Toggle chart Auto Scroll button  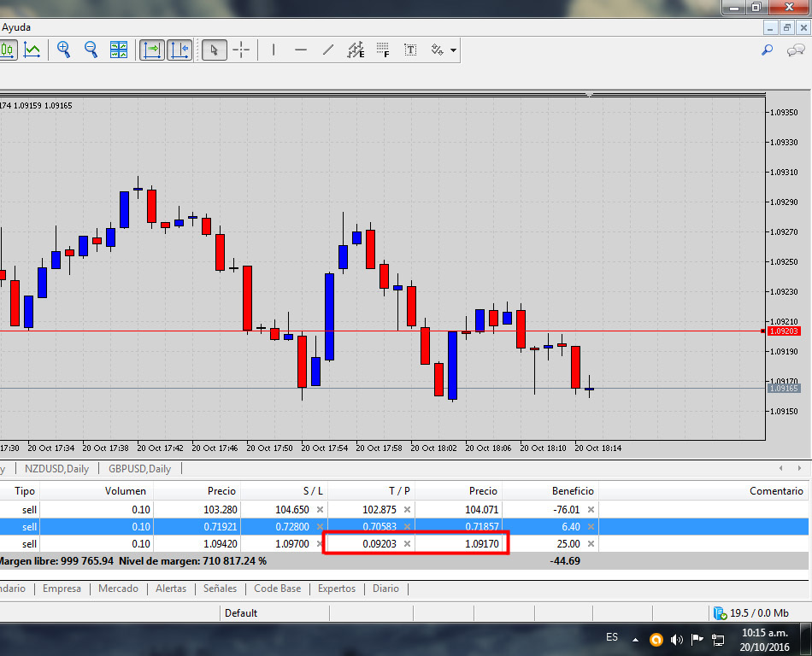[151, 50]
